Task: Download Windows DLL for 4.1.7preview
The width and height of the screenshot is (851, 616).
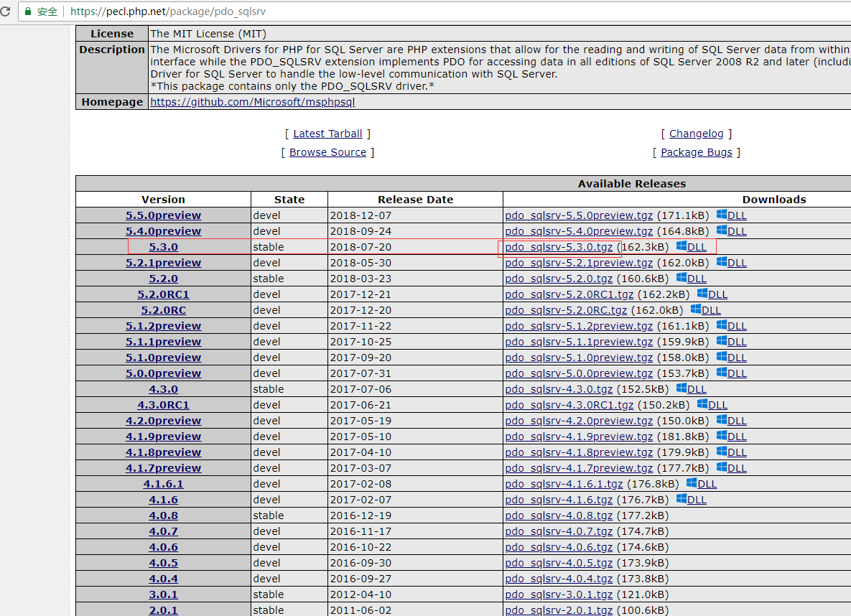Action: pos(731,467)
